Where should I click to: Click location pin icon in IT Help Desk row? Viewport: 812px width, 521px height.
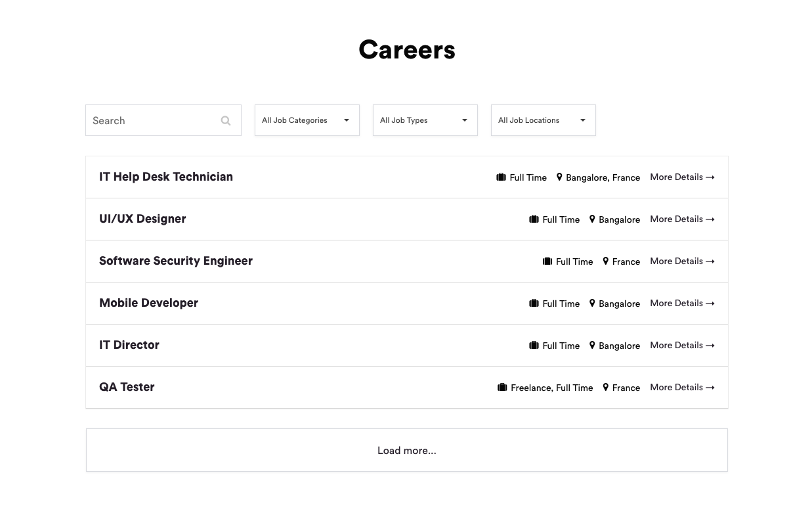pos(559,177)
